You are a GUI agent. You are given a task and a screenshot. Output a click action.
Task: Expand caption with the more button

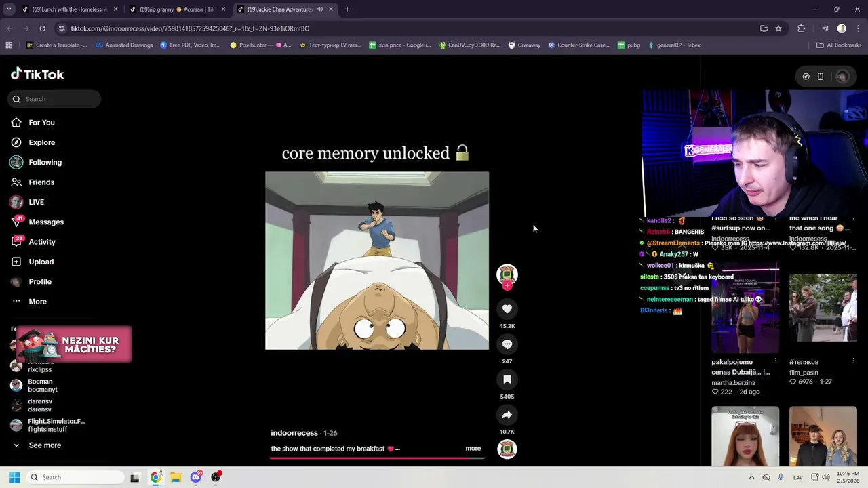click(x=473, y=449)
